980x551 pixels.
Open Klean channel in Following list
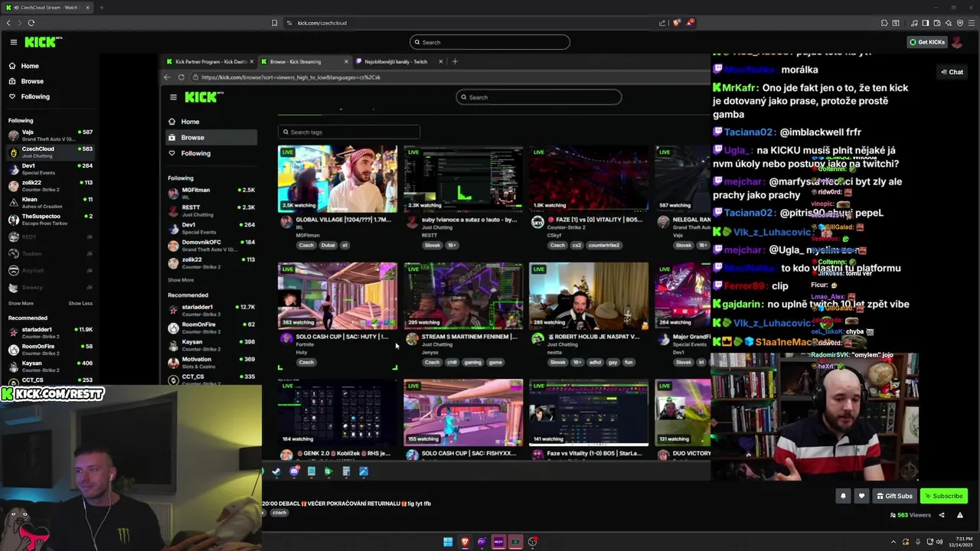tap(50, 203)
